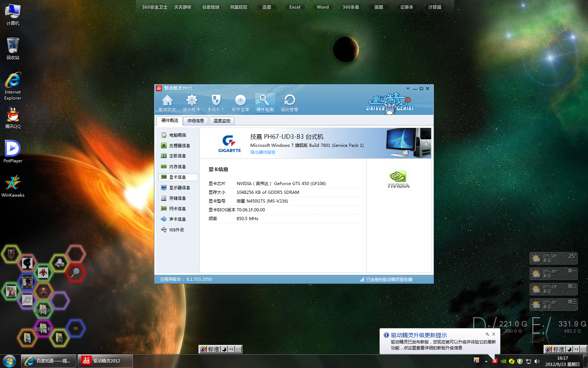
Task: Select 声卡信息 in sidebar
Action: click(178, 219)
